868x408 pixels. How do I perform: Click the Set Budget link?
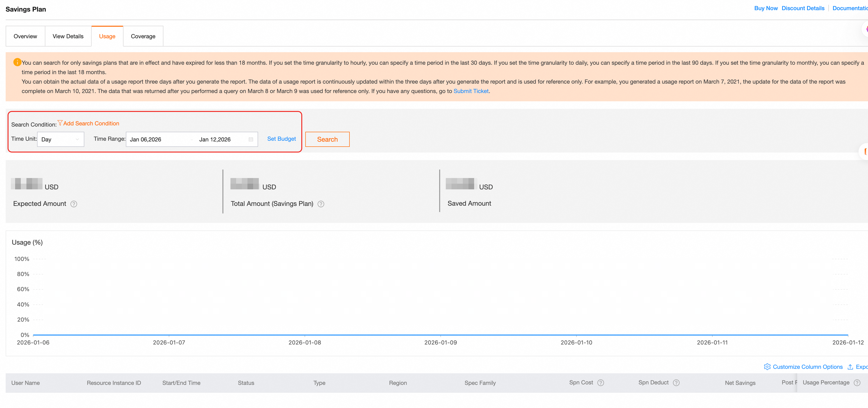coord(281,139)
